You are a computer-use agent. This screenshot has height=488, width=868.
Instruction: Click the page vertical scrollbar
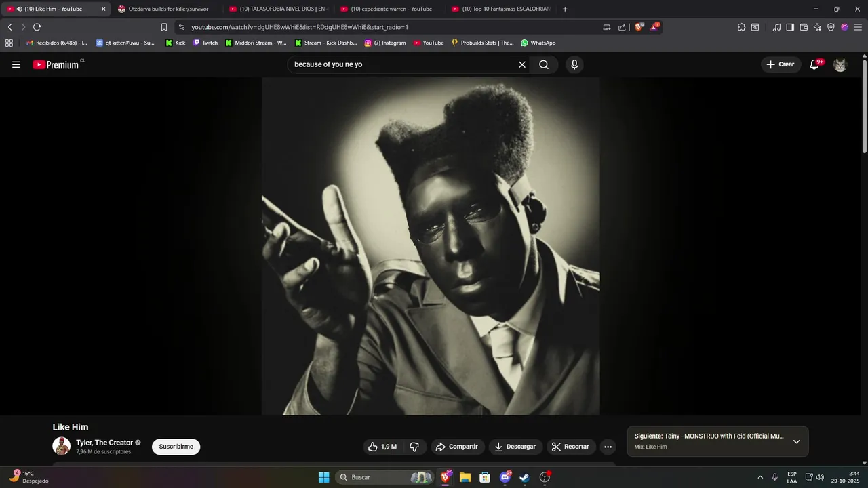tap(865, 106)
